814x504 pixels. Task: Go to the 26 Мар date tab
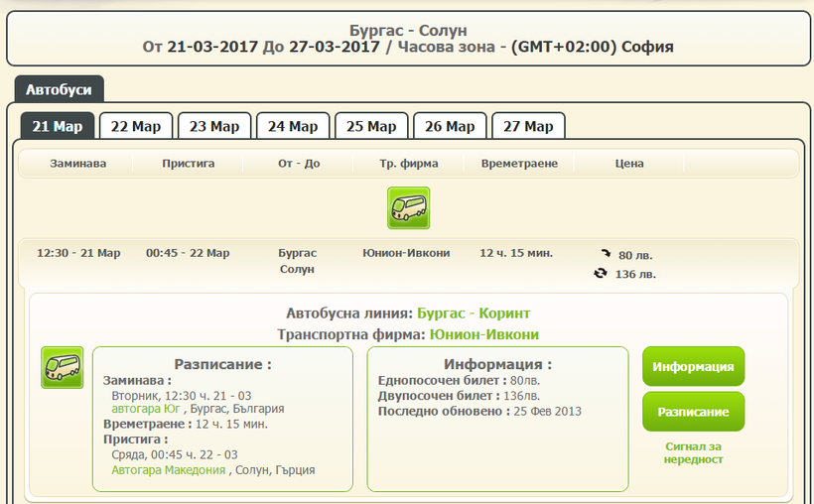(x=450, y=126)
